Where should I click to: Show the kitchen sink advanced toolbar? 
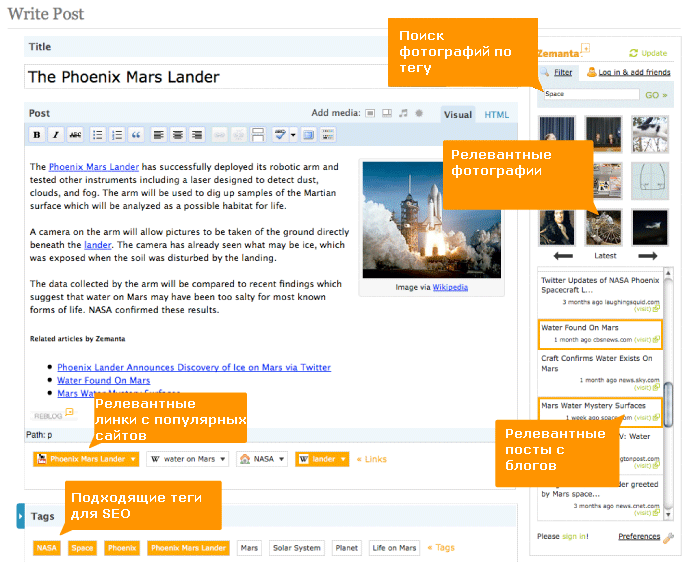[x=328, y=134]
